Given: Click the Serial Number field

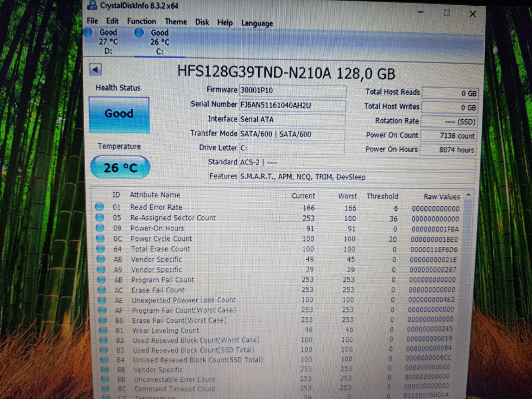Looking at the screenshot, I should click(x=292, y=106).
